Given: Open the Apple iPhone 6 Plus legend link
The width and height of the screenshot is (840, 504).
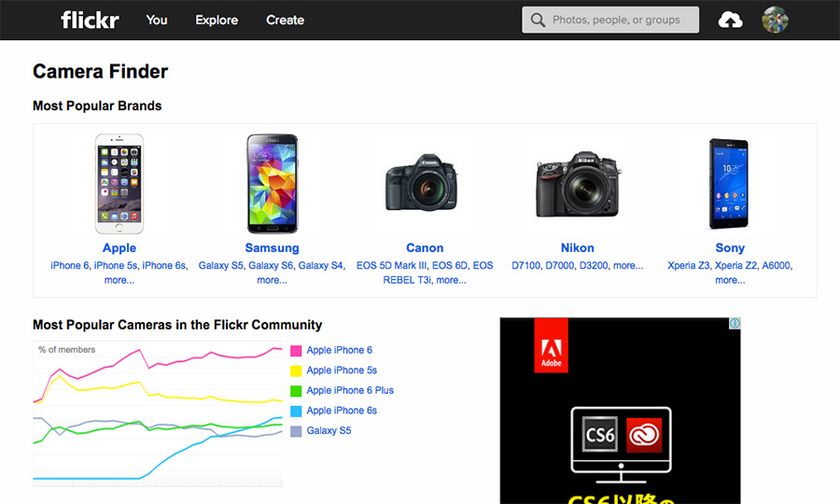Looking at the screenshot, I should pyautogui.click(x=350, y=390).
